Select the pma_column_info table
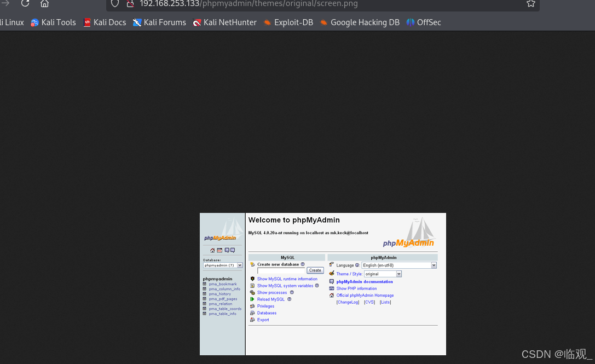Image resolution: width=595 pixels, height=364 pixels. click(x=224, y=289)
